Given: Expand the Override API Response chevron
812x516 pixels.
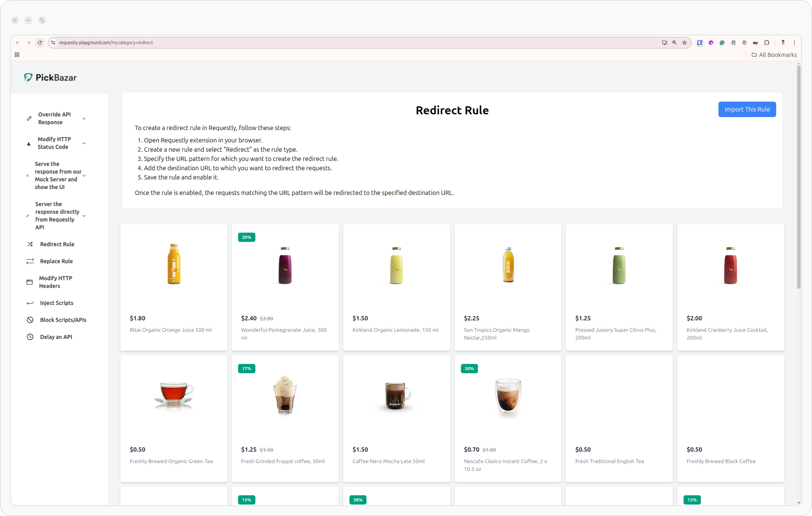Looking at the screenshot, I should pos(84,119).
